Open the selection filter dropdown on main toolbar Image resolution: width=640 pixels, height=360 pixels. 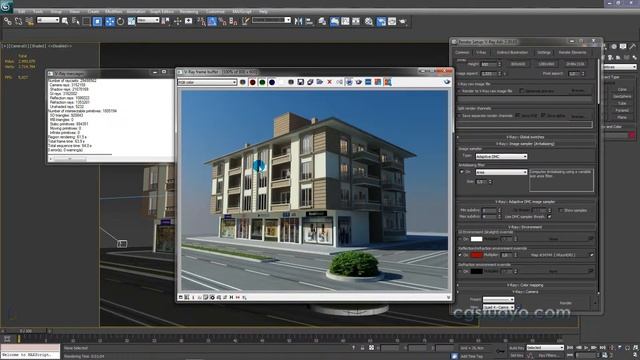pos(48,20)
